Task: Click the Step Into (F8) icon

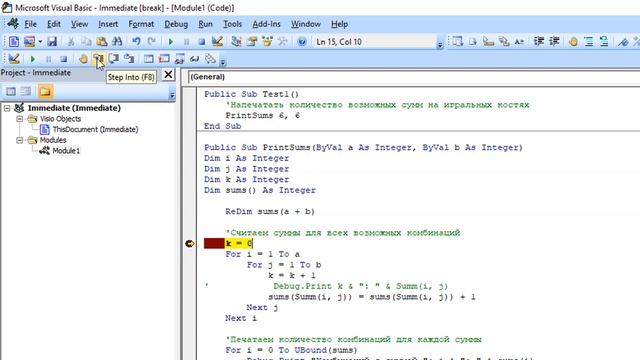Action: [x=98, y=59]
